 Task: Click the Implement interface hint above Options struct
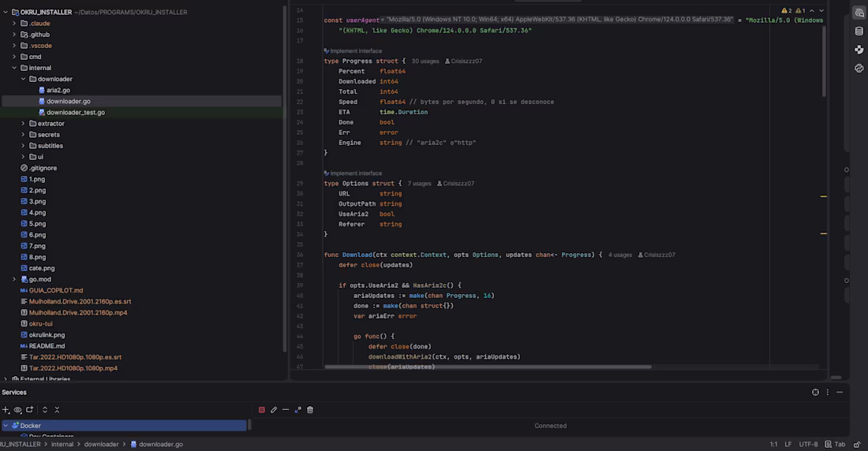(355, 173)
